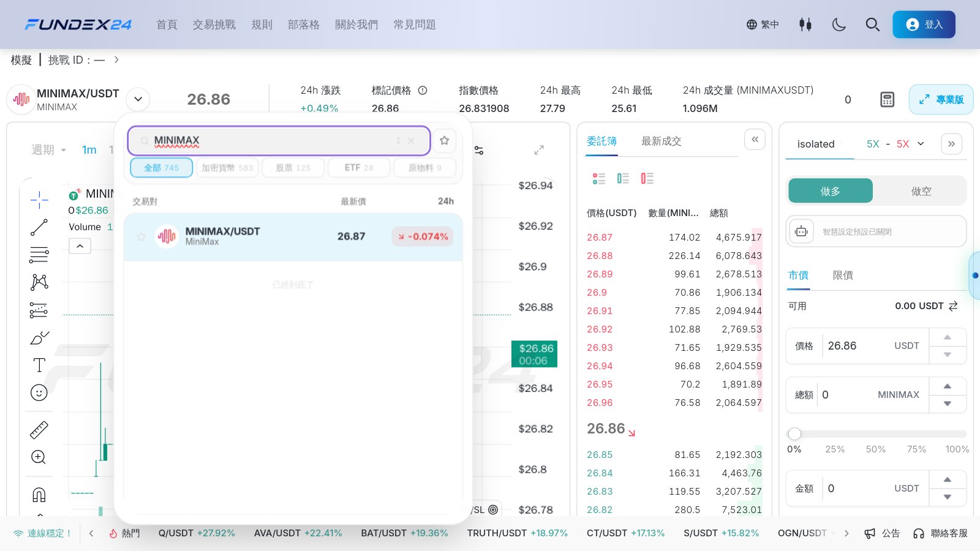Open the 交易挑戰 nav link
This screenshot has width=980, height=551.
click(x=214, y=24)
